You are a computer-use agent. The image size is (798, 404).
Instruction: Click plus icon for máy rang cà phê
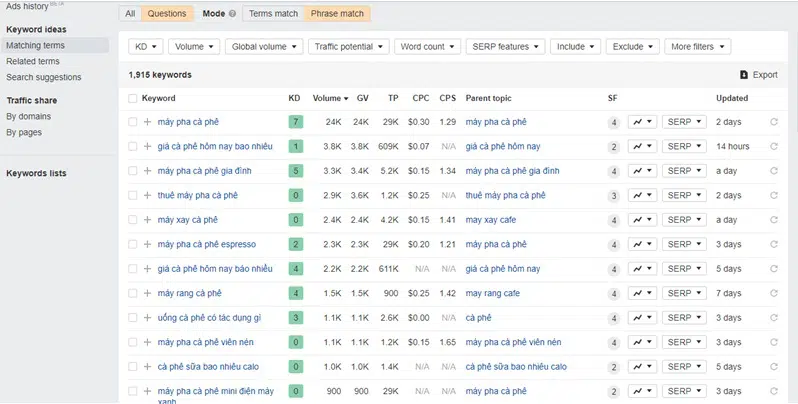tap(148, 293)
